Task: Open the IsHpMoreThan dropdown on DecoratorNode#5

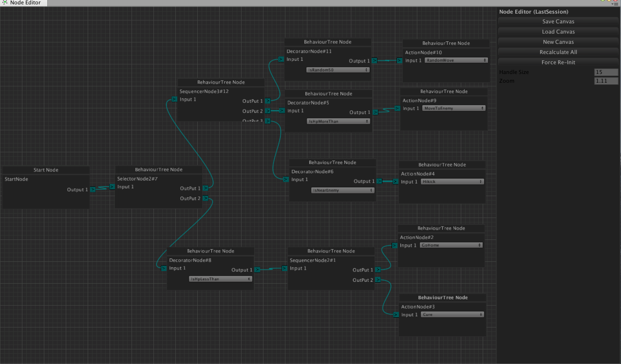Action: tap(338, 121)
